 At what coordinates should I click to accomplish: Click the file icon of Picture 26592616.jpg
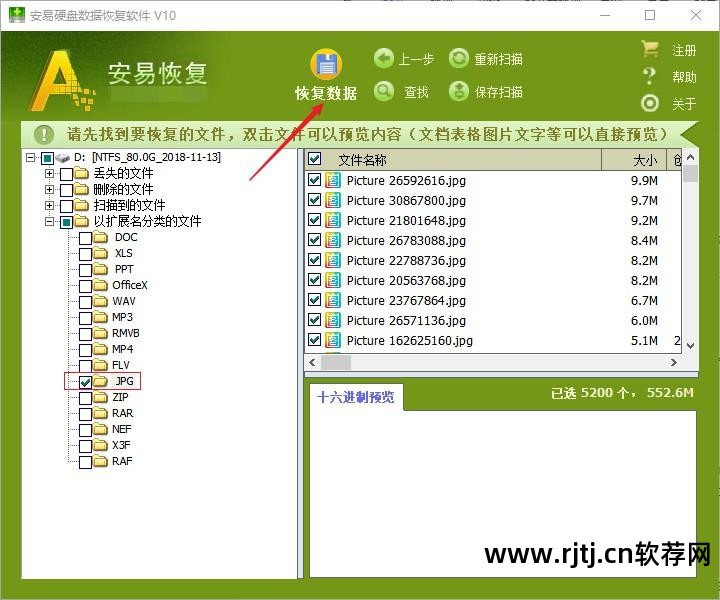[x=333, y=180]
